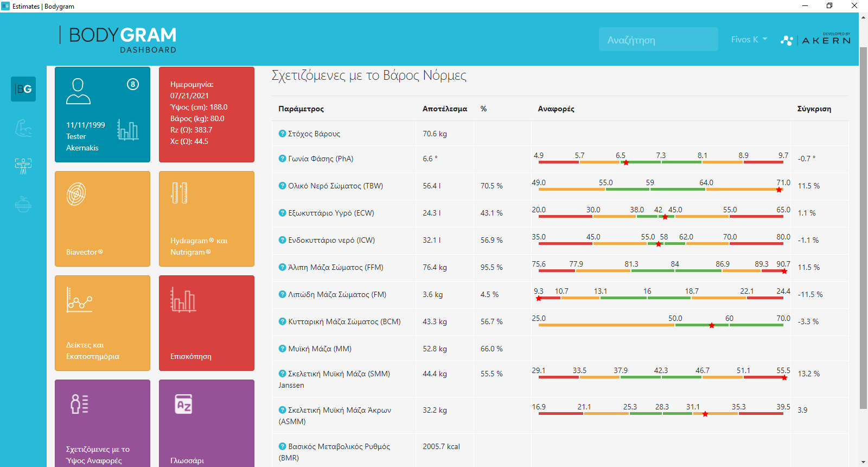
Task: Click the help icon beside Γωνία Φάσης (PhA)
Action: pyautogui.click(x=282, y=159)
